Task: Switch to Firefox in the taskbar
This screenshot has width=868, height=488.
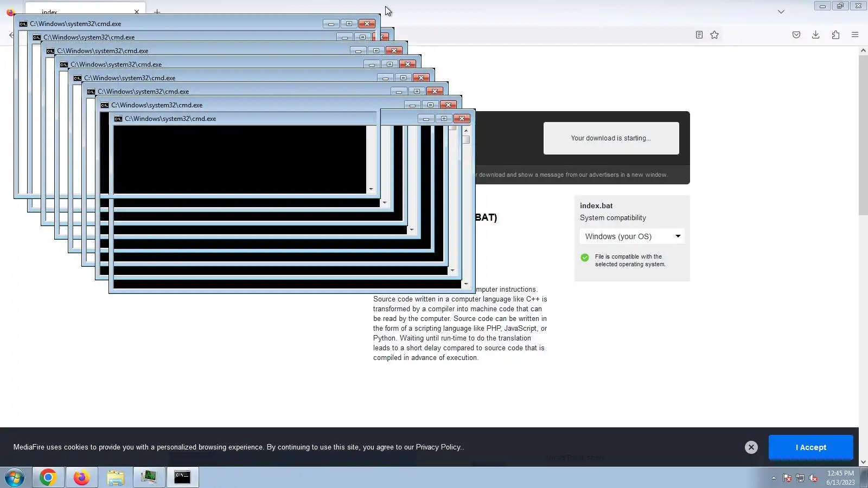Action: [81, 477]
